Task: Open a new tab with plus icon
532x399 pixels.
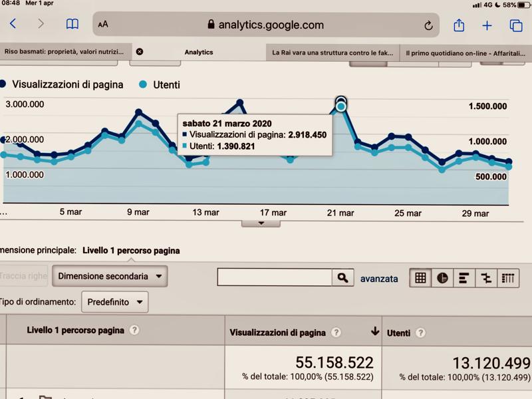Action: 487,25
